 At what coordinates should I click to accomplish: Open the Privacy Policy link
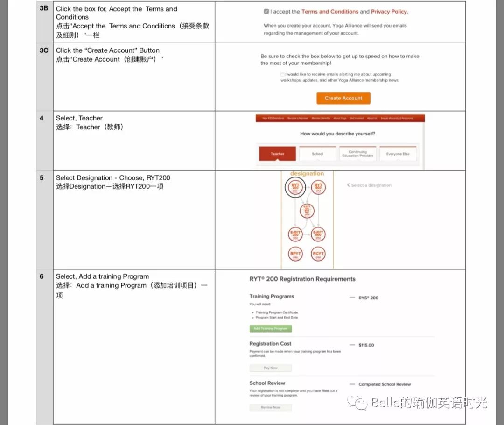pos(389,12)
